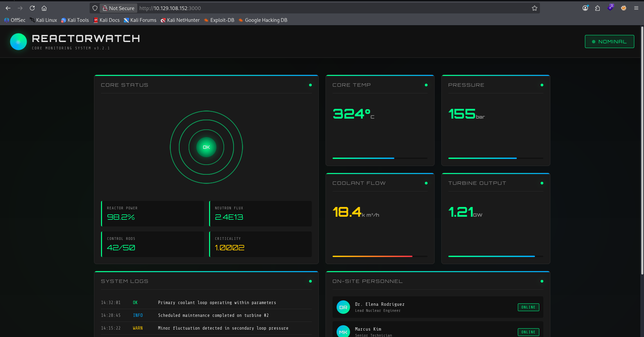Go back using the browser back arrow
The width and height of the screenshot is (644, 337).
(8, 8)
